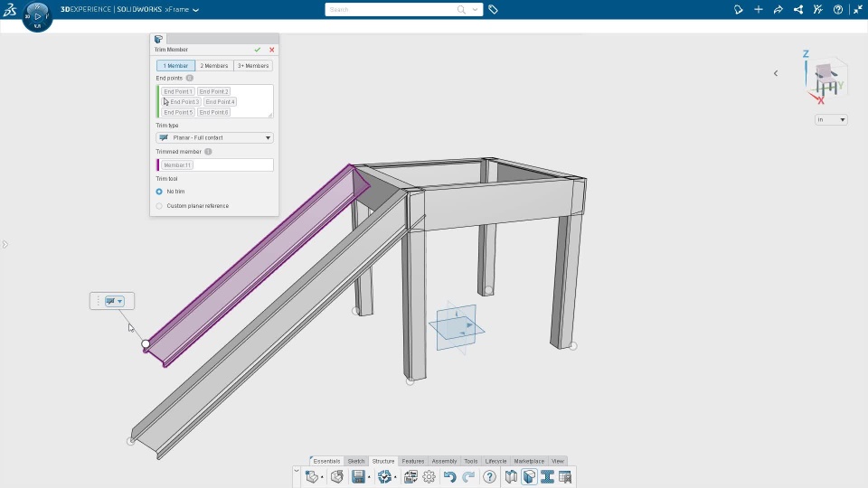Click in the top Search field
Image resolution: width=868 pixels, height=488 pixels.
(392, 9)
